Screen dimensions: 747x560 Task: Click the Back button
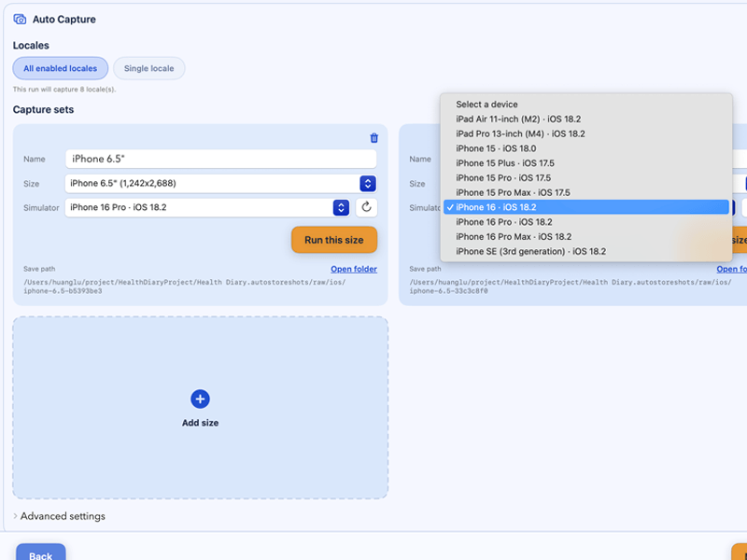[x=40, y=553]
